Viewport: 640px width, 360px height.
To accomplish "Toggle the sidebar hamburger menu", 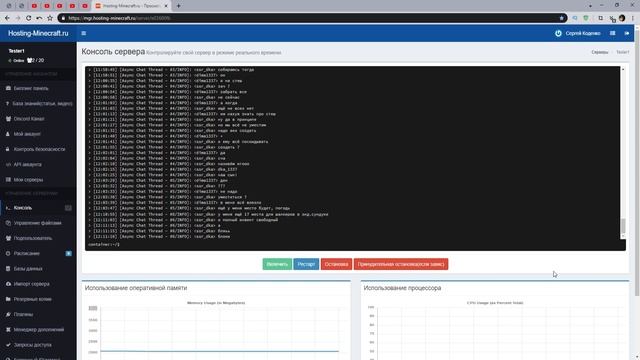I will [84, 33].
